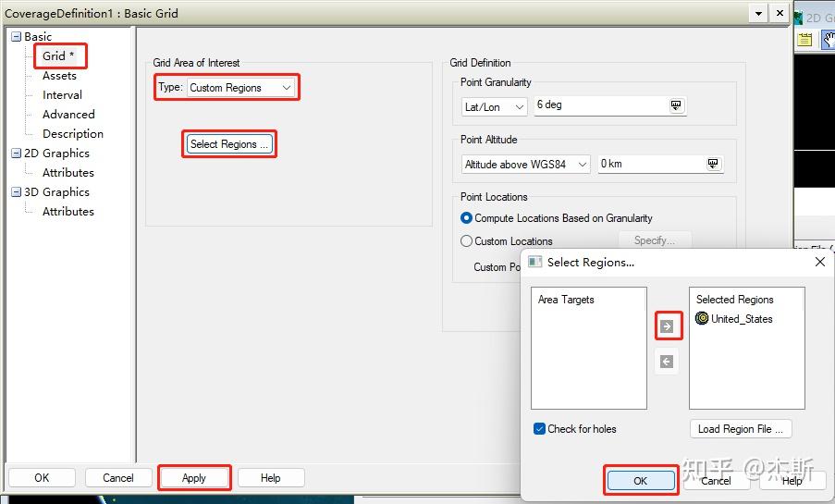The image size is (835, 504).
Task: Select the Interval tree item
Action: (x=62, y=95)
